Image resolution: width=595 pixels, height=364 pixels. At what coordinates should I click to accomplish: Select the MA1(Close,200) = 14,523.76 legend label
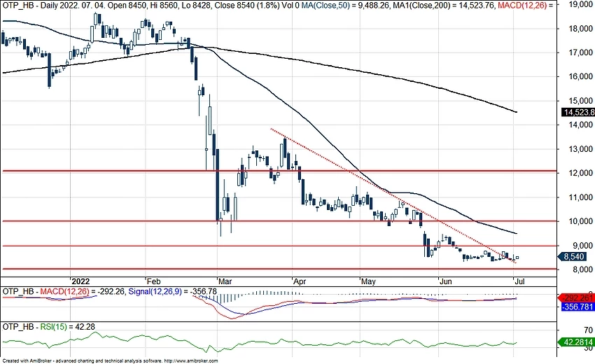[x=444, y=6]
